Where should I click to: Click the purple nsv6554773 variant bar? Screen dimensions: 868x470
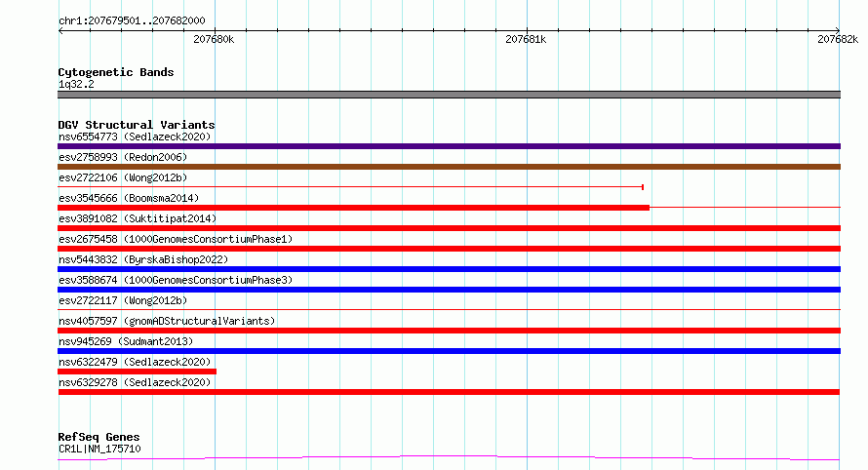(449, 146)
